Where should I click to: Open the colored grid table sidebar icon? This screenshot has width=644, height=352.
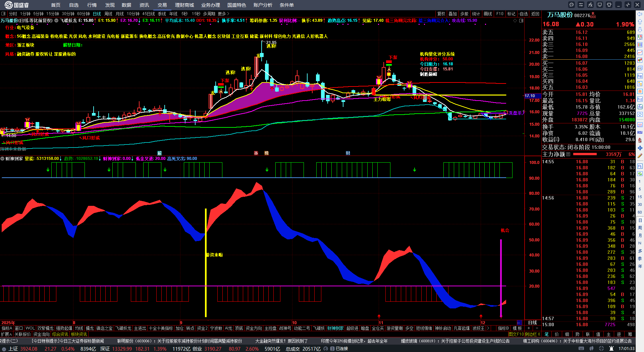(640, 45)
